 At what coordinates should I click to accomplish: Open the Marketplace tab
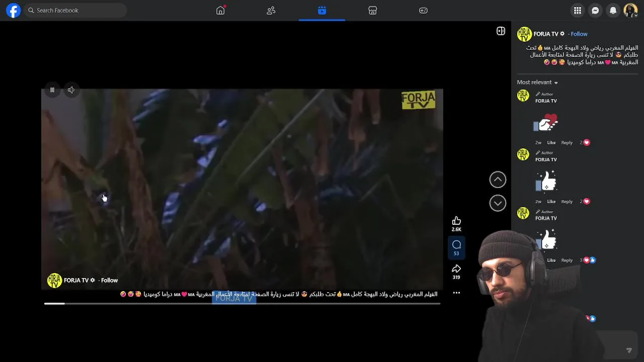pos(373,10)
